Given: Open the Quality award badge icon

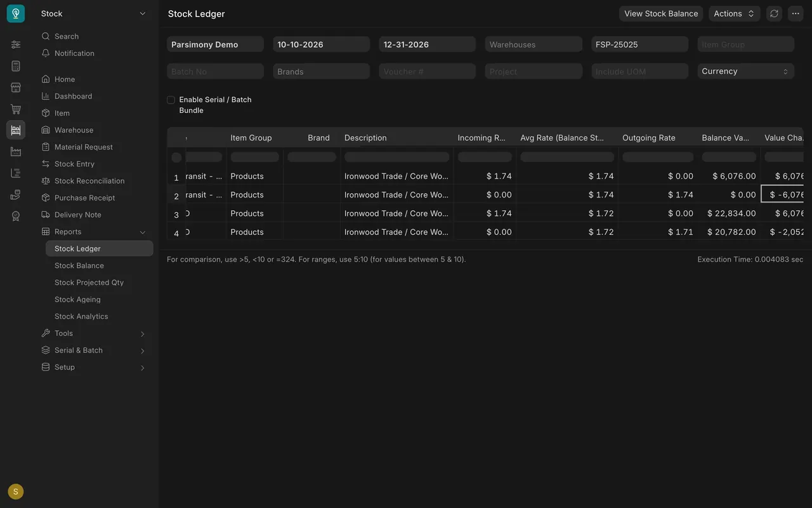Looking at the screenshot, I should [16, 216].
